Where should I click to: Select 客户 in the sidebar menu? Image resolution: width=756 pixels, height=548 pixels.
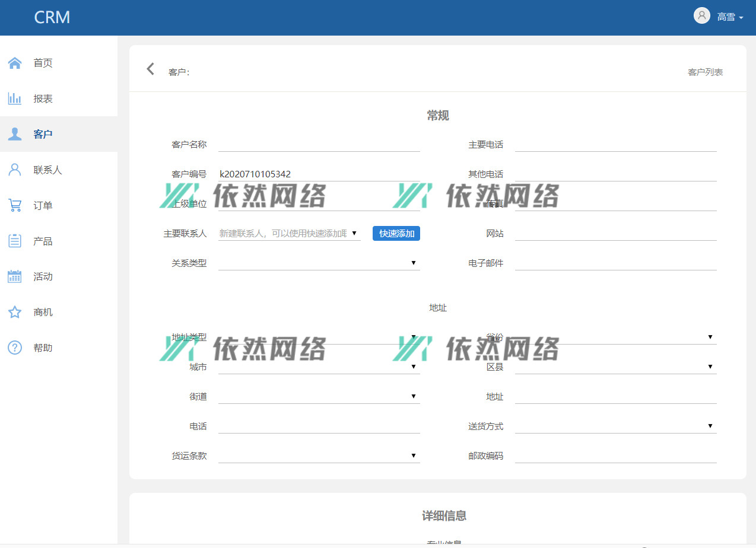point(43,134)
